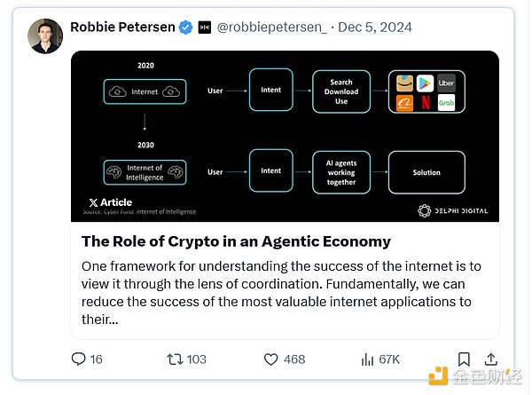Click the 103 reposts count

tap(196, 359)
